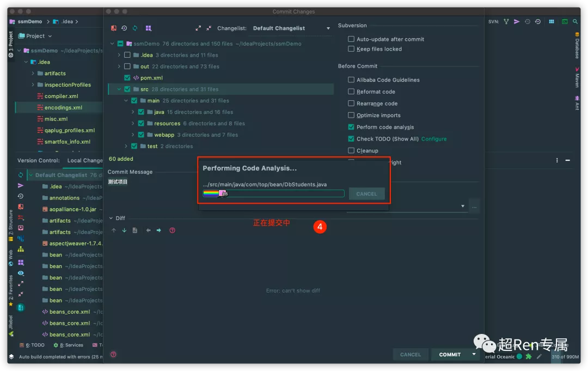Toggle the .idea folder checkbox
Image resolution: width=588 pixels, height=371 pixels.
(127, 55)
